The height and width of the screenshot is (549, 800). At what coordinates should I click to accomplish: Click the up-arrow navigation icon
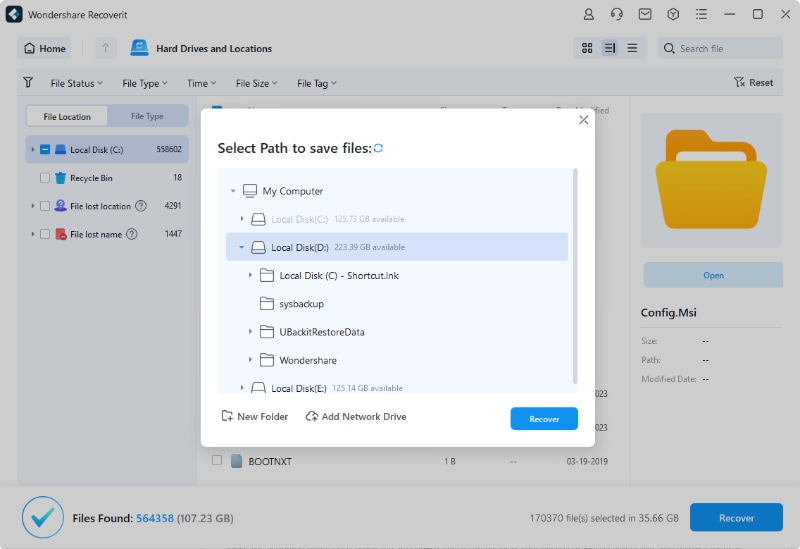(106, 48)
